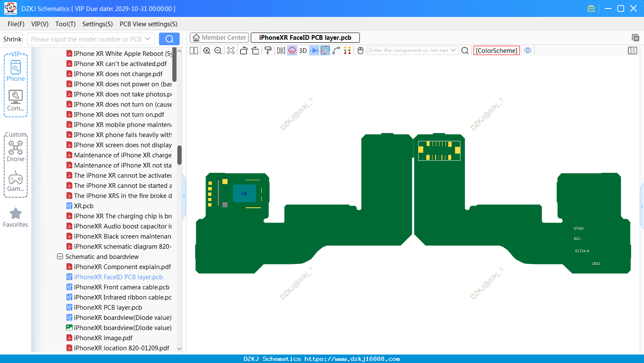Open the File(F) menu
The width and height of the screenshot is (644, 363).
pos(16,24)
